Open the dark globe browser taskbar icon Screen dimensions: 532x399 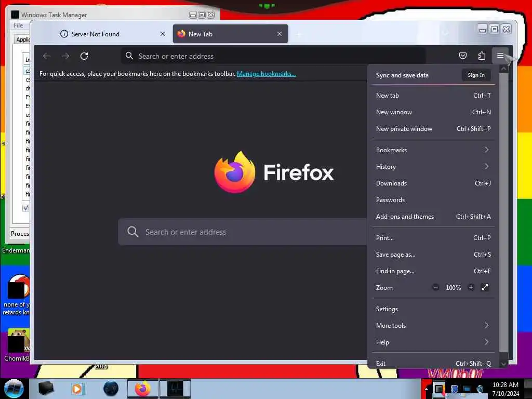(111, 389)
